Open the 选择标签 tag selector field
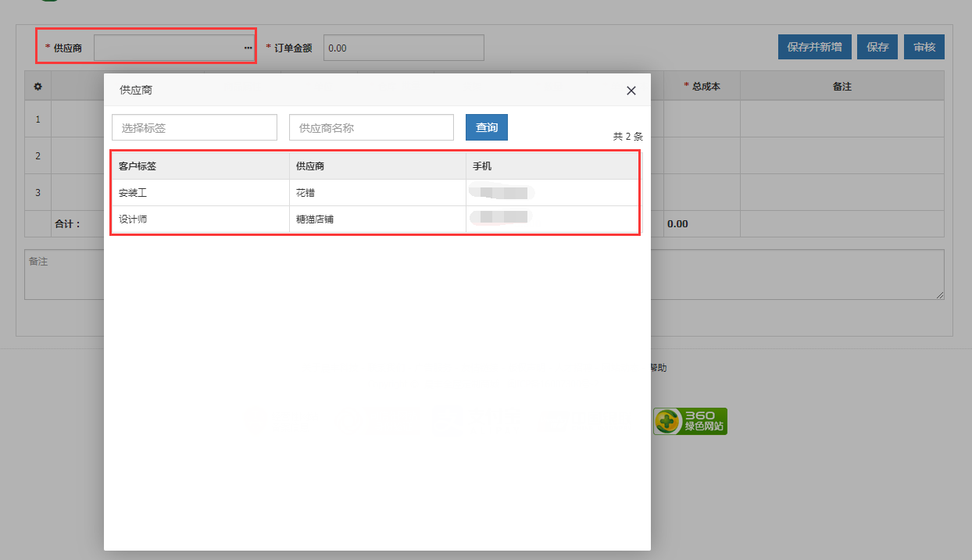 click(195, 127)
